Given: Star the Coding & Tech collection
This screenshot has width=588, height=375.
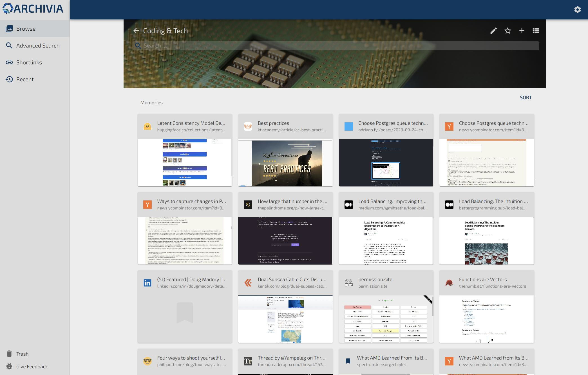Looking at the screenshot, I should 507,31.
